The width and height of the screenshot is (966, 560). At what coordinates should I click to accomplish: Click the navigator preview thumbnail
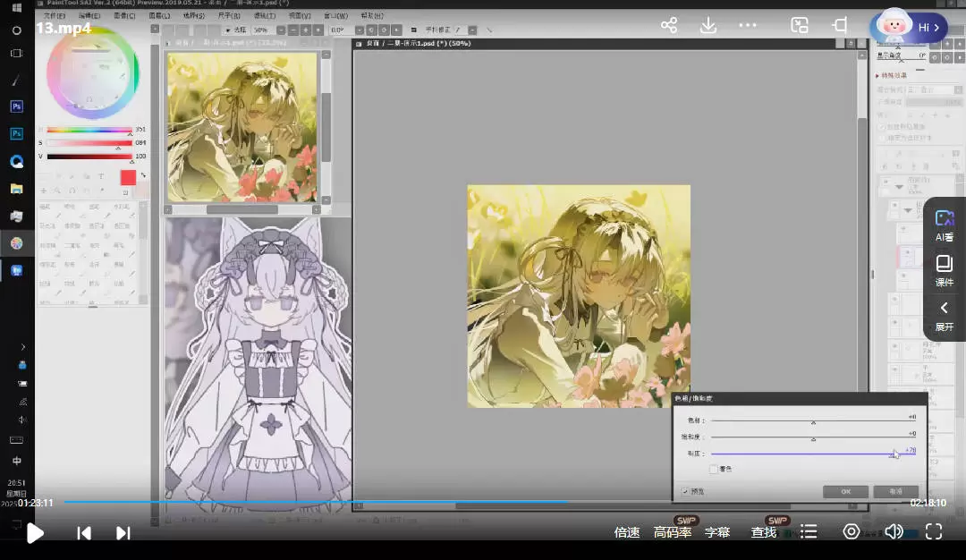pyautogui.click(x=242, y=127)
